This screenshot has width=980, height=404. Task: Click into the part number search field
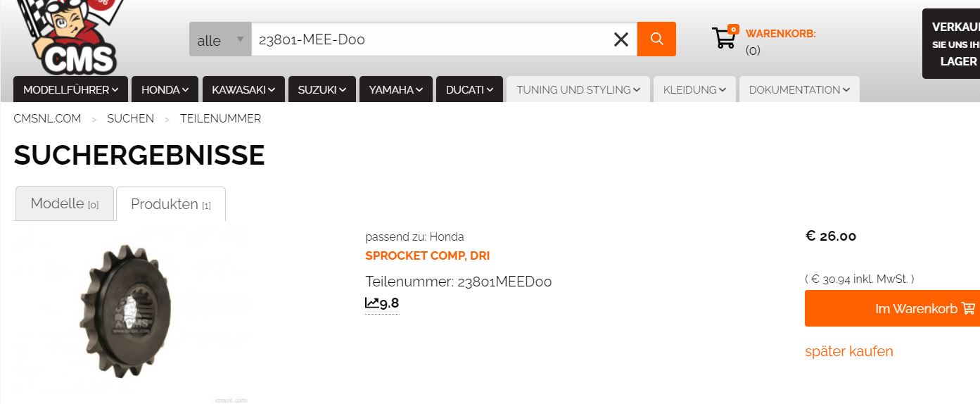pyautogui.click(x=429, y=40)
